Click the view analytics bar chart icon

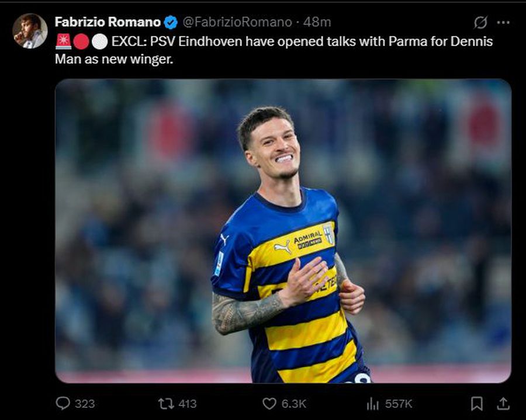[373, 402]
